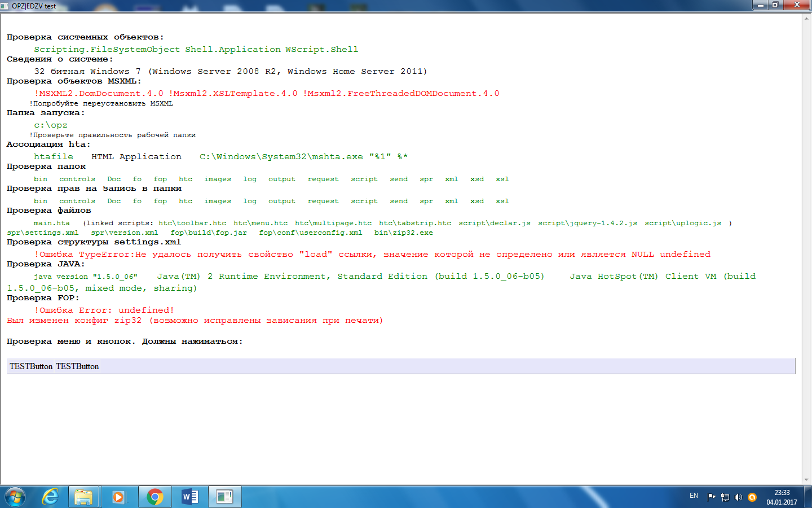
Task: Click the 32 битная Windows 7 system line
Action: (231, 72)
